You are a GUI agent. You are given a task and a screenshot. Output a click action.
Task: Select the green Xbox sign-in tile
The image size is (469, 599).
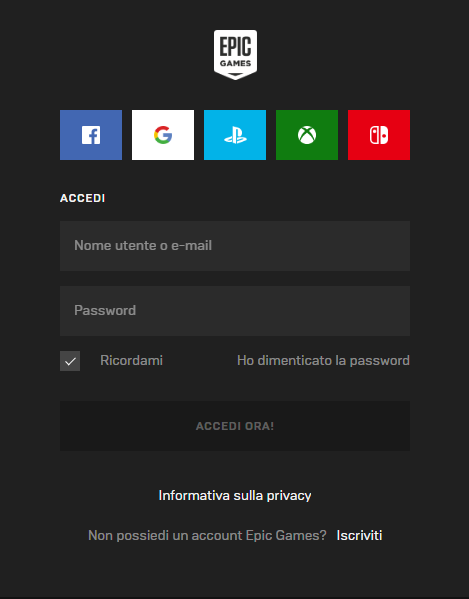point(307,135)
